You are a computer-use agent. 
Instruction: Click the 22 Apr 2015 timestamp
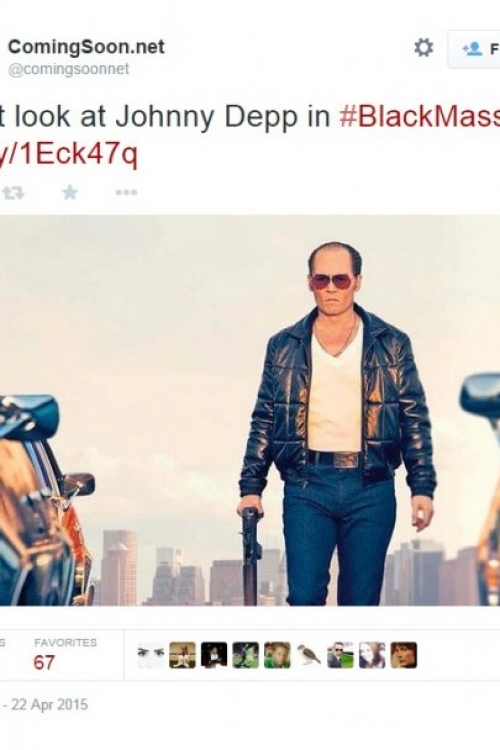point(49,705)
